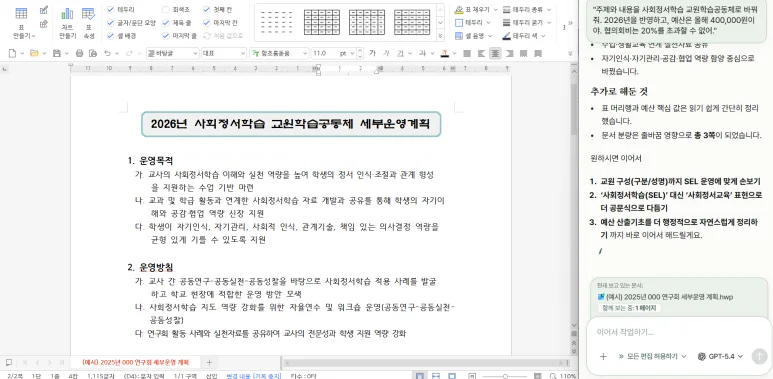The image size is (773, 379).
Task: Apply strikethrough text formatting
Action: pos(422,53)
